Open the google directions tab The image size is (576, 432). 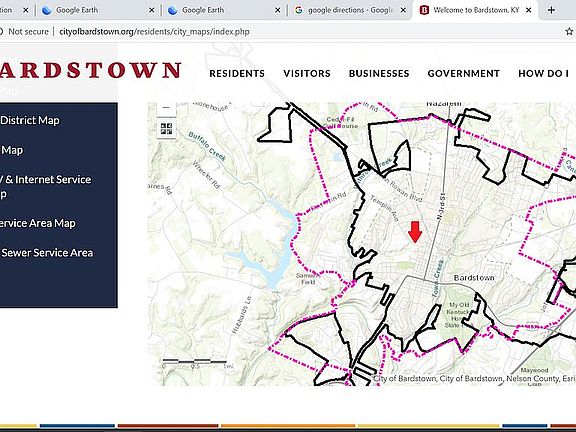pos(350,10)
